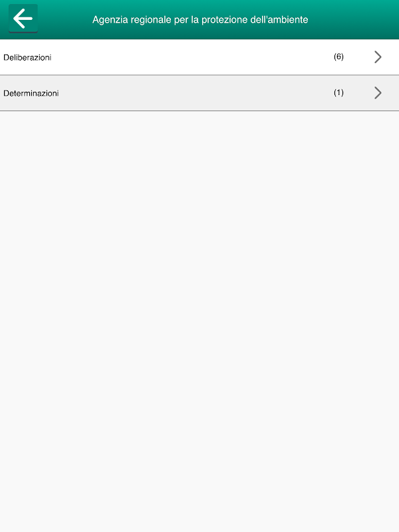
Task: Open the Deliberazioni list row
Action: pyautogui.click(x=199, y=57)
